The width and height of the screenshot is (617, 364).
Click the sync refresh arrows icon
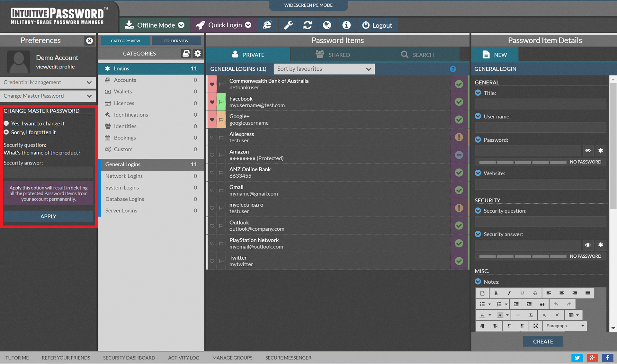pos(308,25)
